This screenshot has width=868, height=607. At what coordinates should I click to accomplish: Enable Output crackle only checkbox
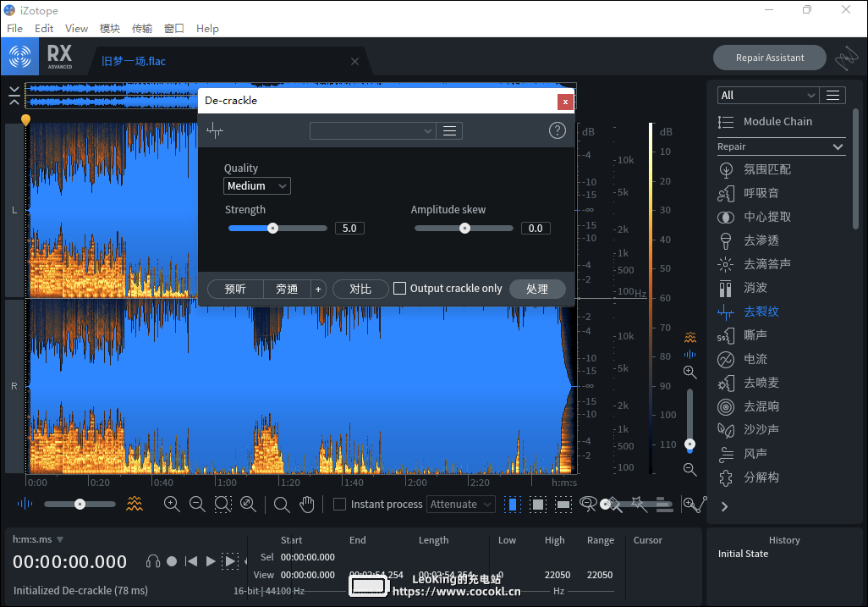pos(399,288)
